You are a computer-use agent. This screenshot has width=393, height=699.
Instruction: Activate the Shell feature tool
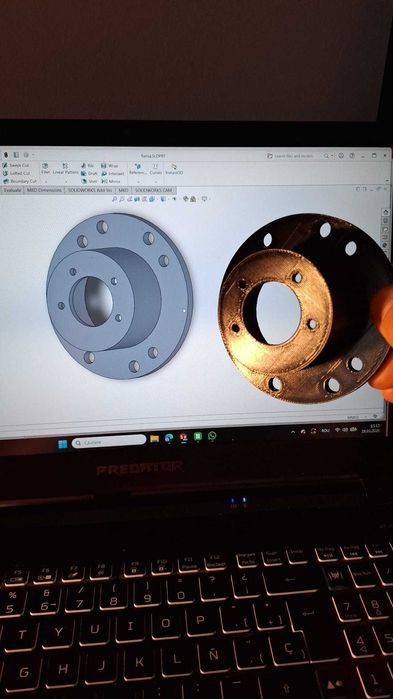[89, 181]
